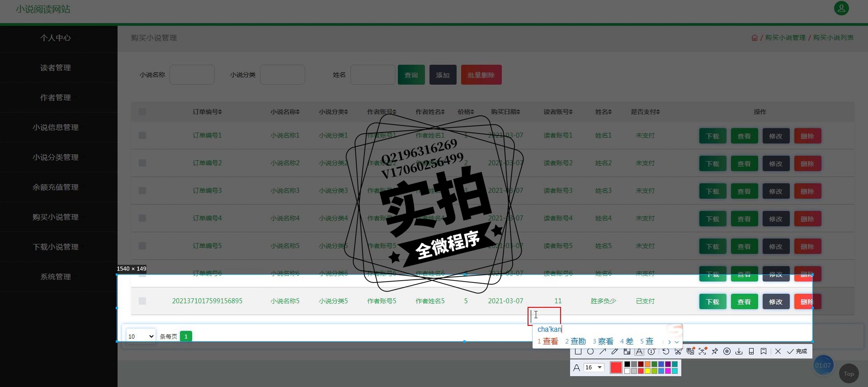
Task: Open 小说信息管理 in the sidebar
Action: click(x=56, y=128)
